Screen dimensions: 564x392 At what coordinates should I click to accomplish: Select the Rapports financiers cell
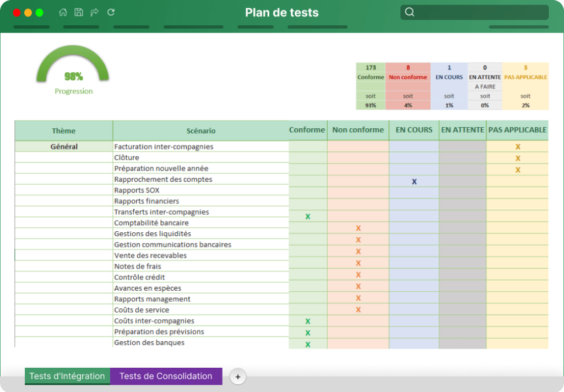(x=200, y=200)
